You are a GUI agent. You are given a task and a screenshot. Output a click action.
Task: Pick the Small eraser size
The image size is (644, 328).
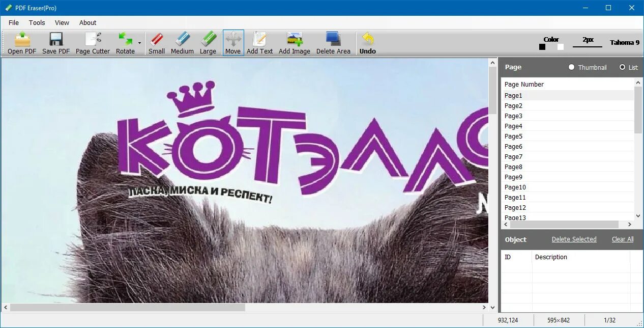157,43
